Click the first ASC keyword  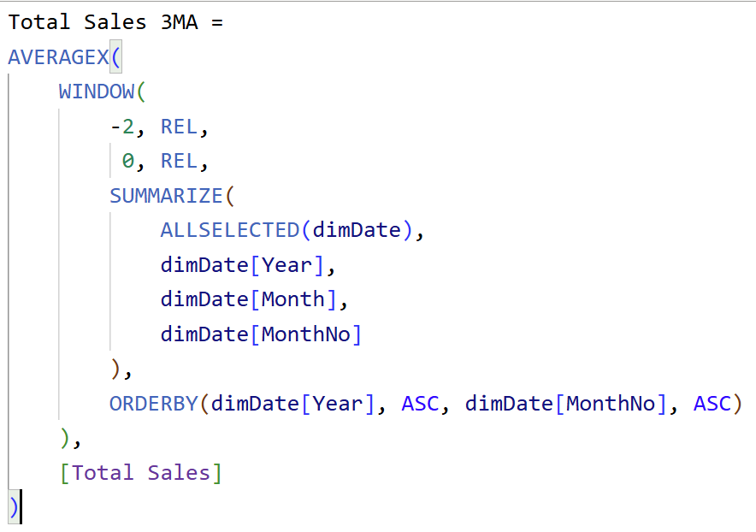(x=420, y=404)
